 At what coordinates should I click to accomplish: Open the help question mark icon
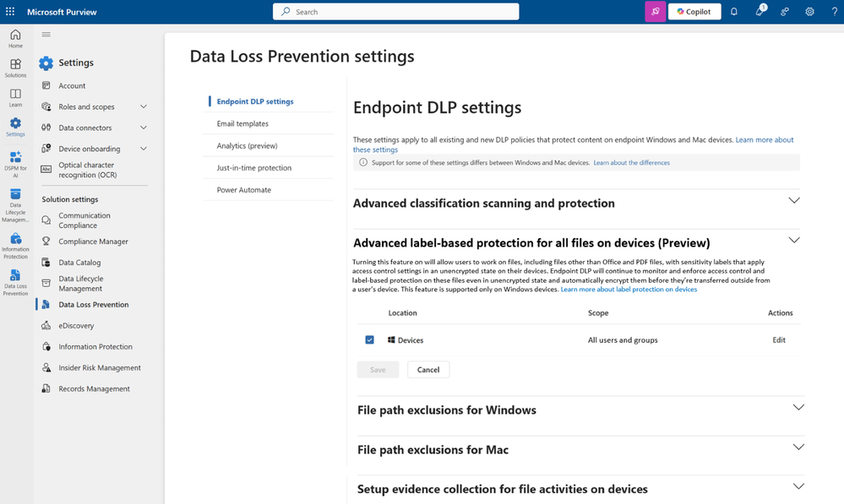point(835,11)
